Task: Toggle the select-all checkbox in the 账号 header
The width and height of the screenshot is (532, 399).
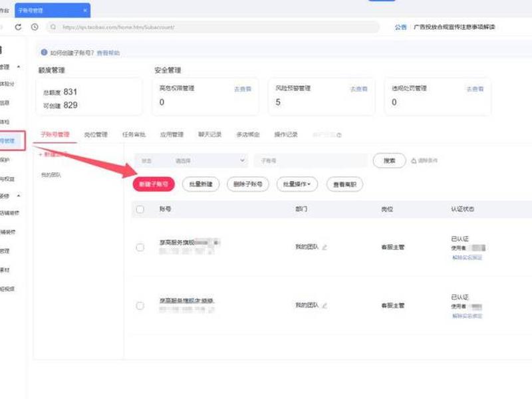Action: pos(140,209)
